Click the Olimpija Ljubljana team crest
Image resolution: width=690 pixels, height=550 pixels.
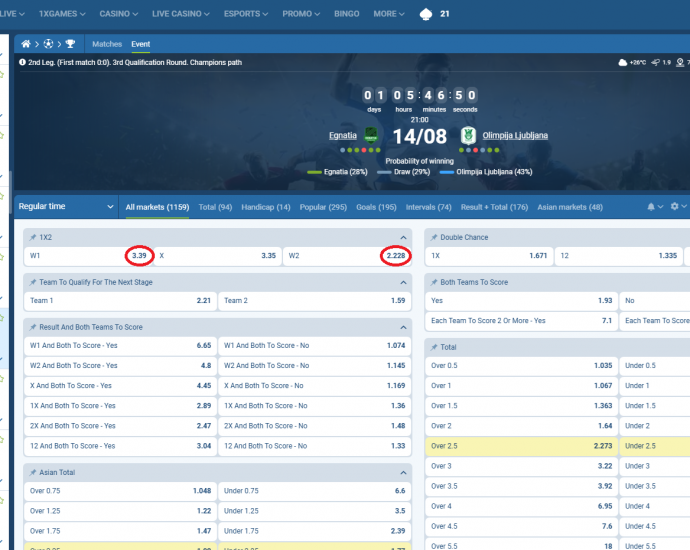(468, 136)
